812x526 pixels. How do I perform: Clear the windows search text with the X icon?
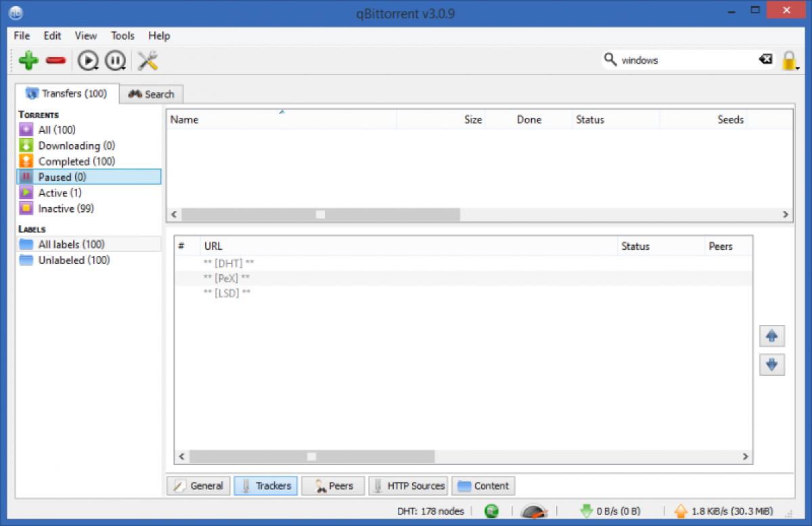[x=765, y=60]
